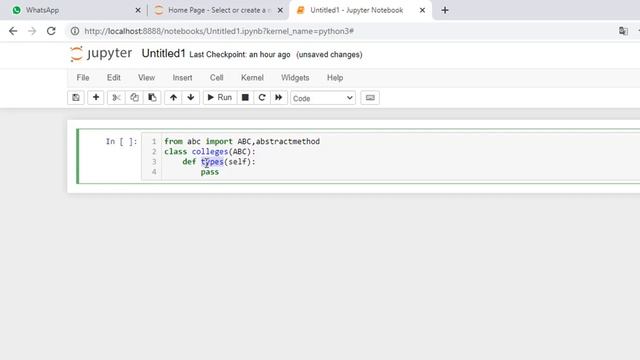Open the Widgets menu
The image size is (640, 360).
295,78
